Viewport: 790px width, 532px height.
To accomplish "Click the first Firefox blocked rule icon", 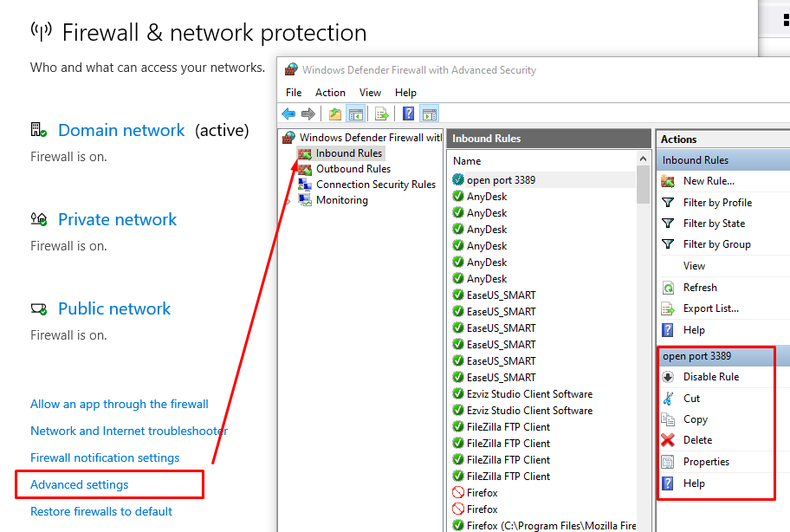I will click(458, 493).
